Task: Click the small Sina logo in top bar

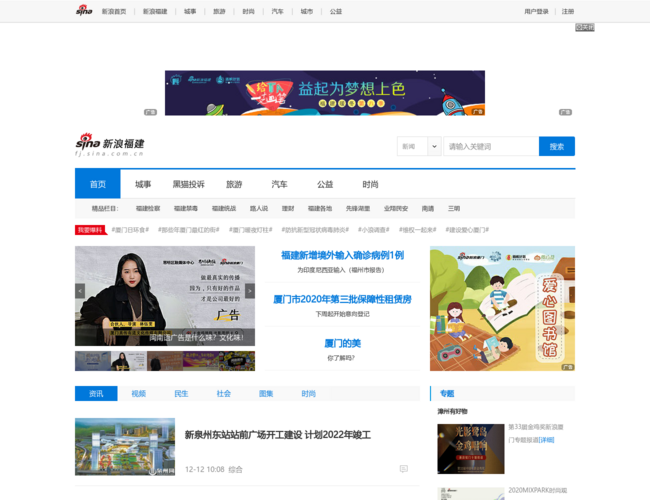Action: click(x=84, y=11)
